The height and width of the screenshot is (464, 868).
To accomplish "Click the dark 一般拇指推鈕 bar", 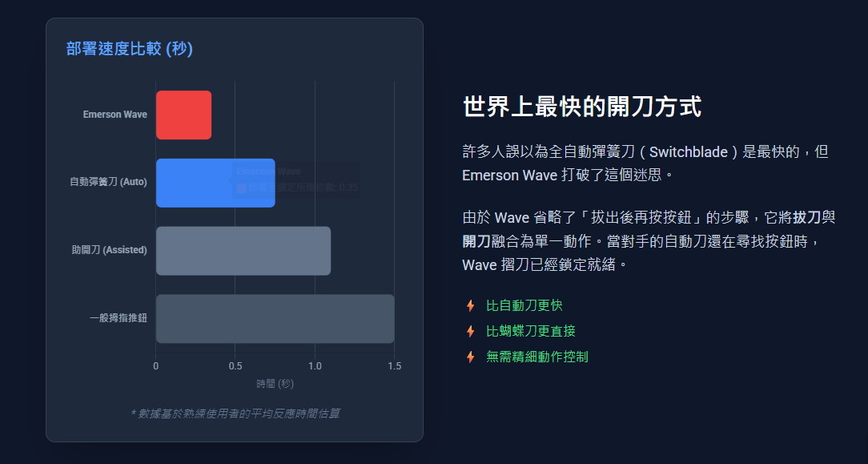I will click(x=275, y=318).
